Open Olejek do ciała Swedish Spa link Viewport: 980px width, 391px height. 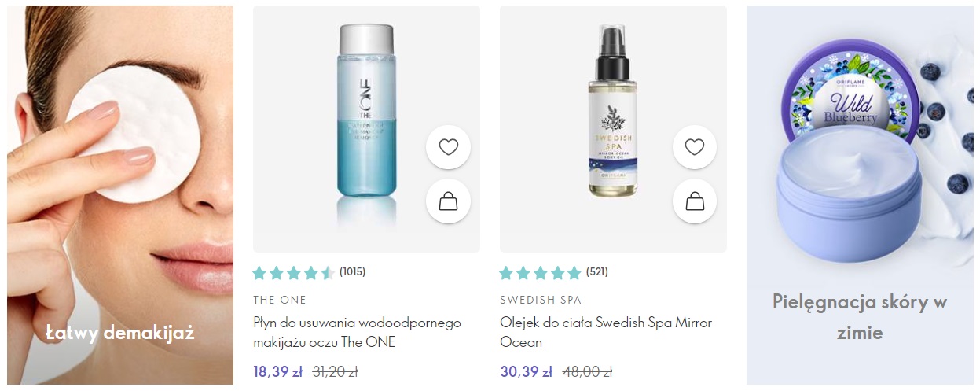coord(606,333)
